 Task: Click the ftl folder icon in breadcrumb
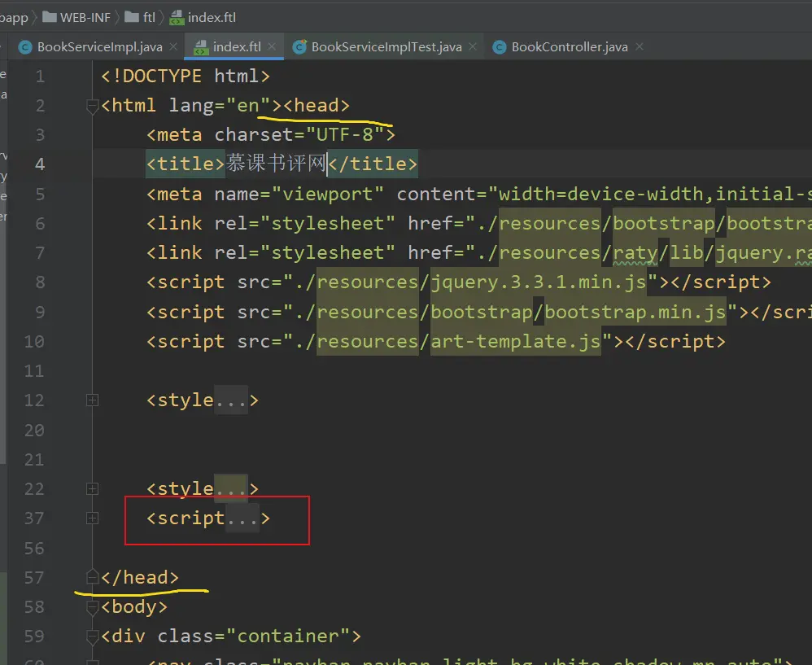[x=132, y=17]
